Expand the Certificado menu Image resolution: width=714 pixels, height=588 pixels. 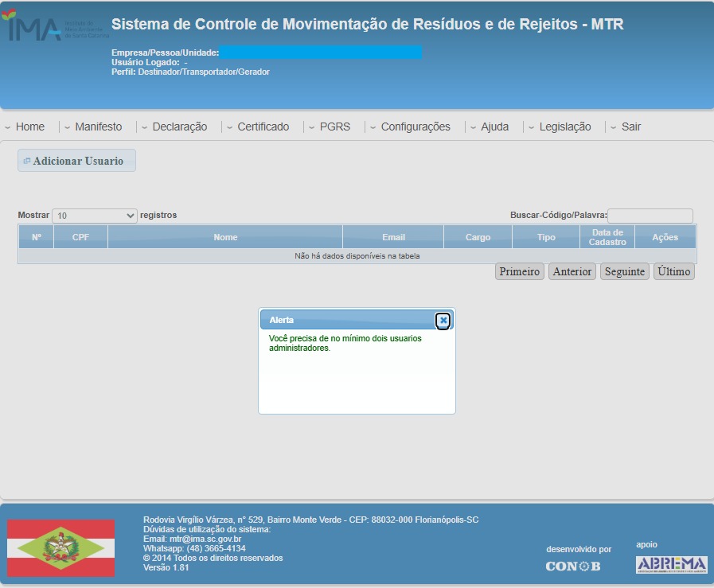[263, 127]
